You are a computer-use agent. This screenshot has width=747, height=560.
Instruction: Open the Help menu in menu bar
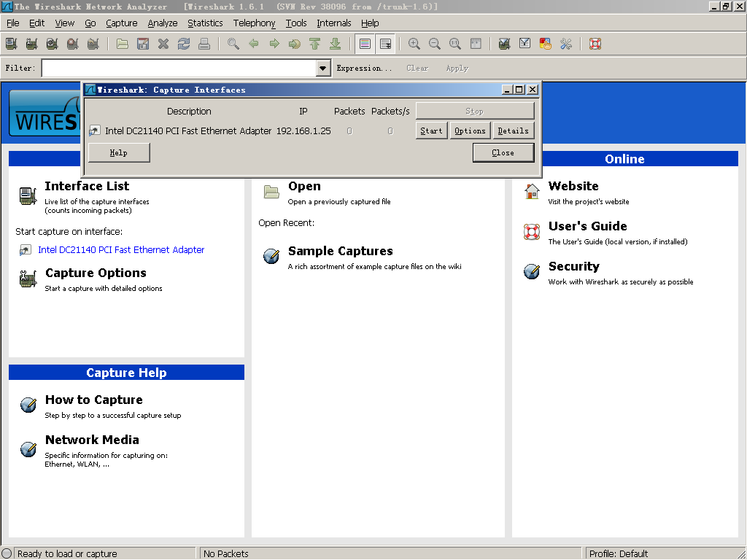(x=370, y=23)
